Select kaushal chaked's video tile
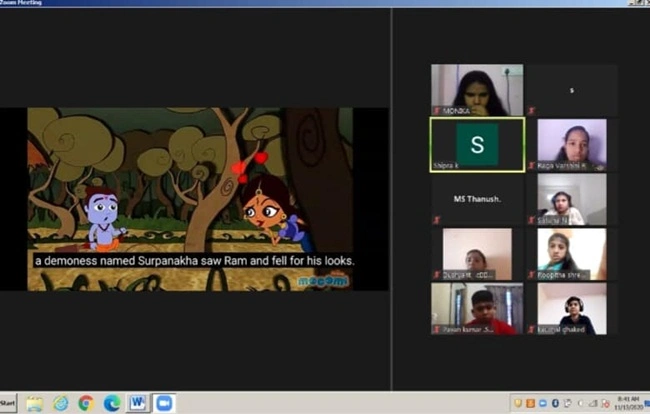This screenshot has height=414, width=650. tap(572, 308)
